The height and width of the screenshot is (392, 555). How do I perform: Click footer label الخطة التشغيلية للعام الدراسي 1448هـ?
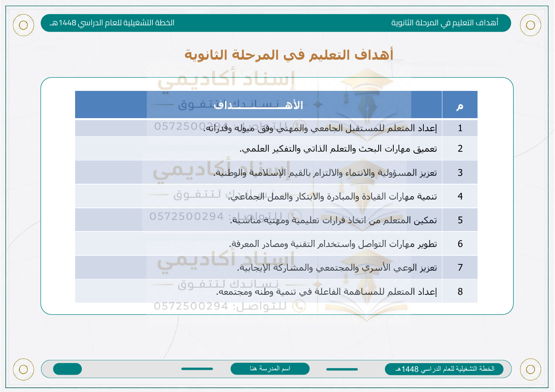tap(444, 369)
